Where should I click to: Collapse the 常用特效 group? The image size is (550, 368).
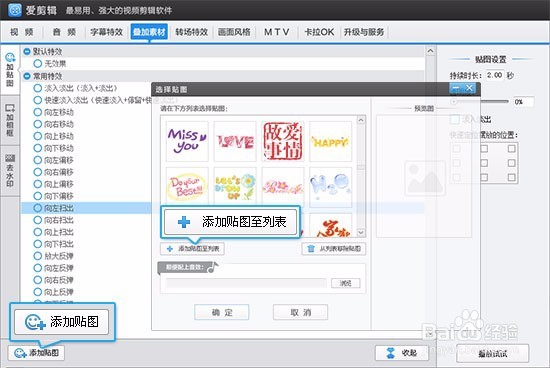pyautogui.click(x=27, y=76)
